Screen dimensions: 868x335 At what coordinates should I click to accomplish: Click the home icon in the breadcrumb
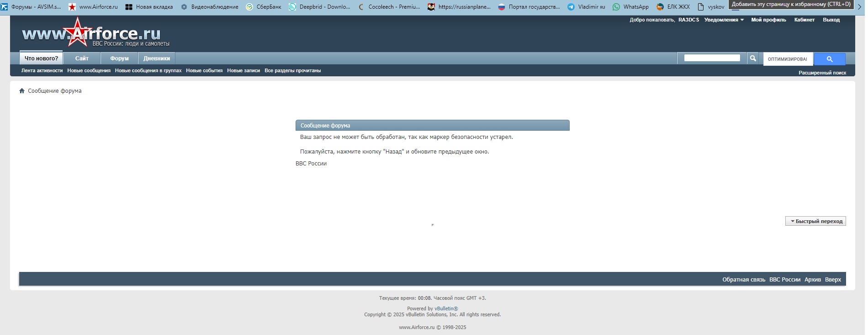pos(21,91)
